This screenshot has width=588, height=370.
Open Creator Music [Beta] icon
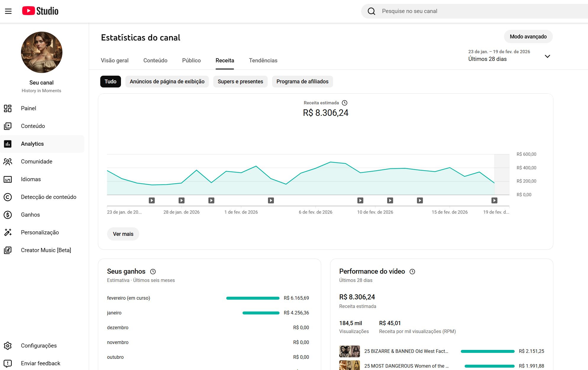(8, 250)
